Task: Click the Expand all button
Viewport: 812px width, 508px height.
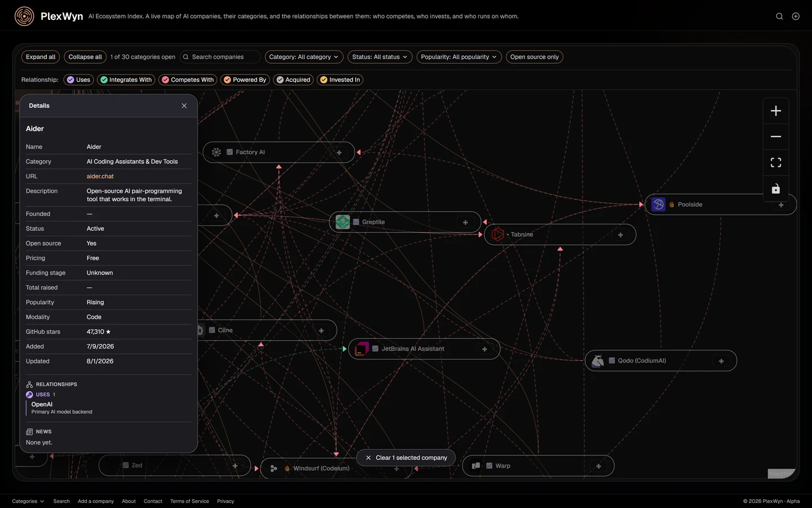Action: pyautogui.click(x=41, y=57)
